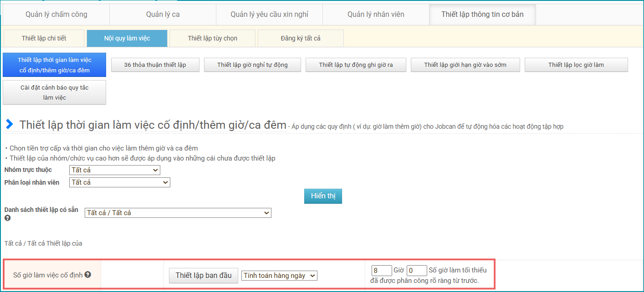Go to the Quản lý ca tab
644x292 pixels.
[163, 15]
